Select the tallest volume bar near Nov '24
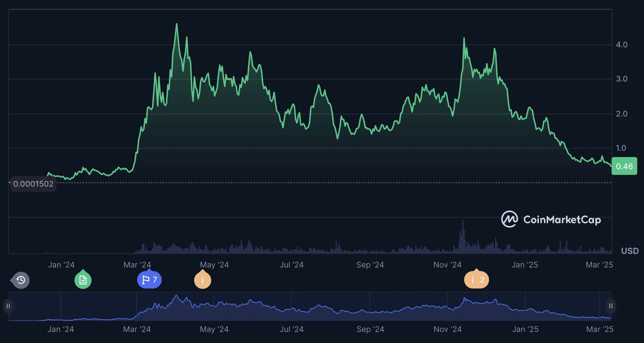 (x=463, y=235)
